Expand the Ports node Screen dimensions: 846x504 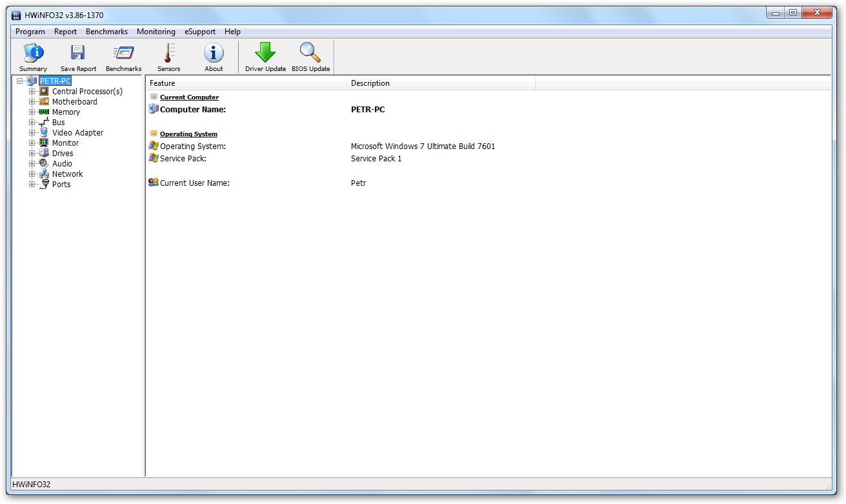(32, 185)
